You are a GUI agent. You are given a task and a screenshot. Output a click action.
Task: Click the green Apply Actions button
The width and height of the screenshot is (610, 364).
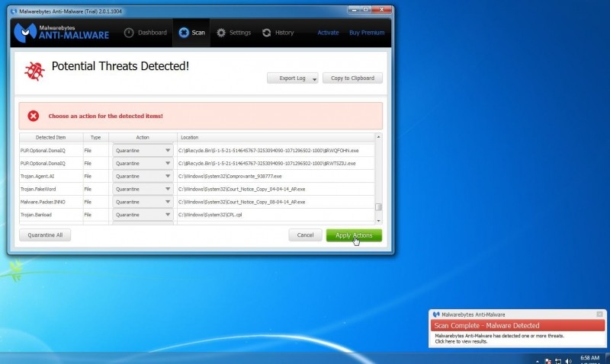pyautogui.click(x=354, y=235)
